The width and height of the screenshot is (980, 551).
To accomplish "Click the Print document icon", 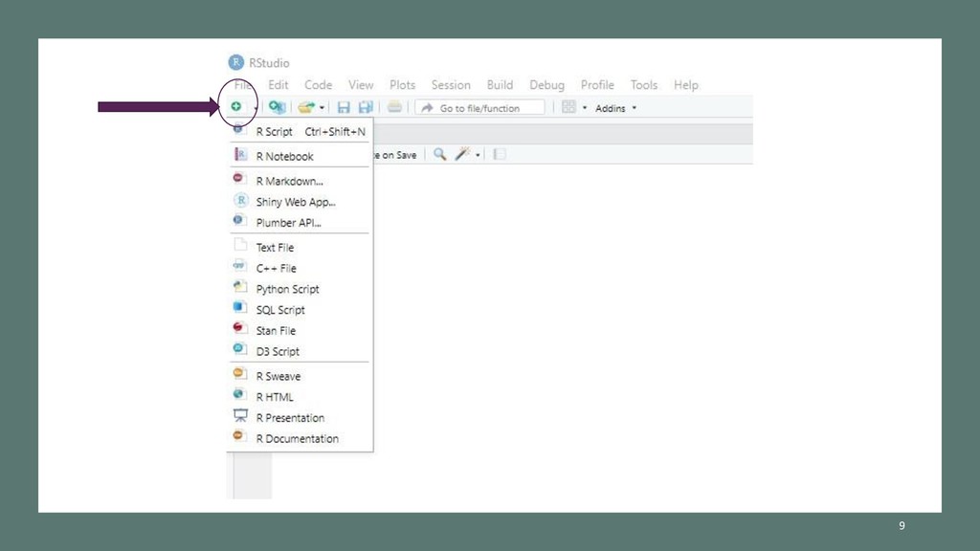I will 394,107.
